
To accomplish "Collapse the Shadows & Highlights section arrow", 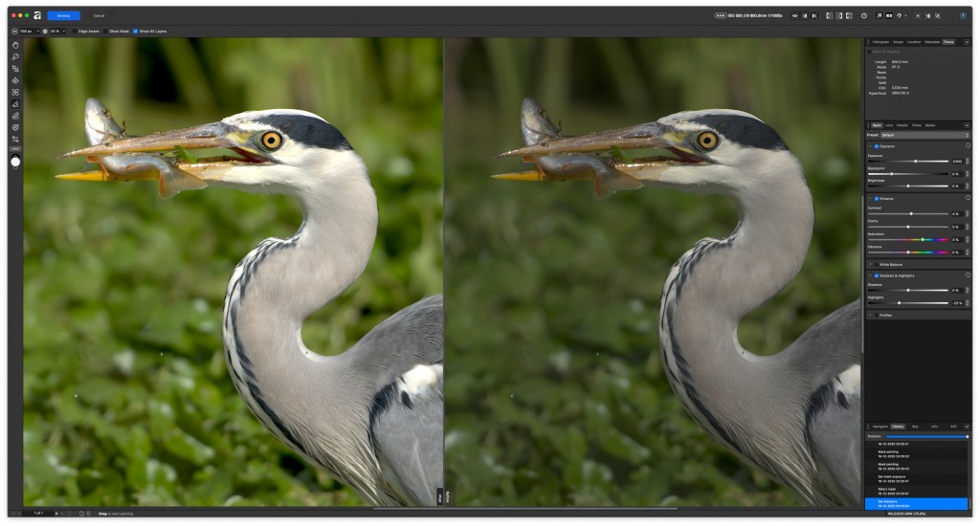I will [870, 275].
